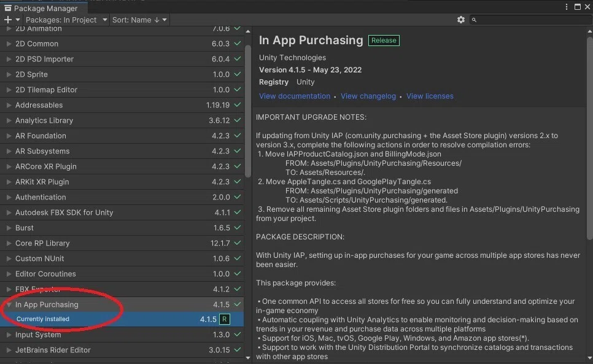This screenshot has height=364, width=593.
Task: Click the version text 1.19.19 for Addressables
Action: tap(218, 105)
